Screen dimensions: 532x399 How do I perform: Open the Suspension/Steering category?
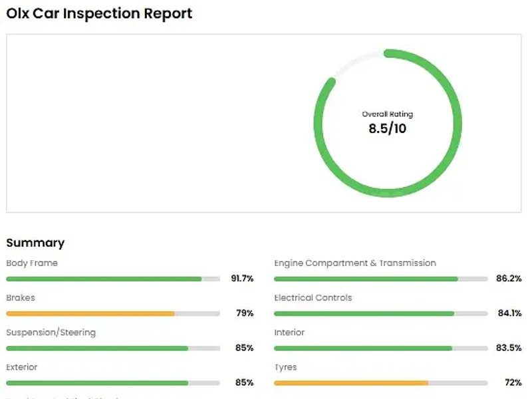(51, 332)
